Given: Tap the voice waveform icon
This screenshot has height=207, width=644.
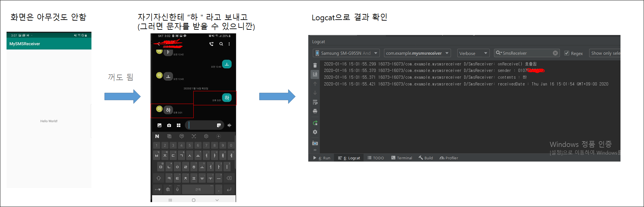Looking at the screenshot, I should [x=230, y=125].
